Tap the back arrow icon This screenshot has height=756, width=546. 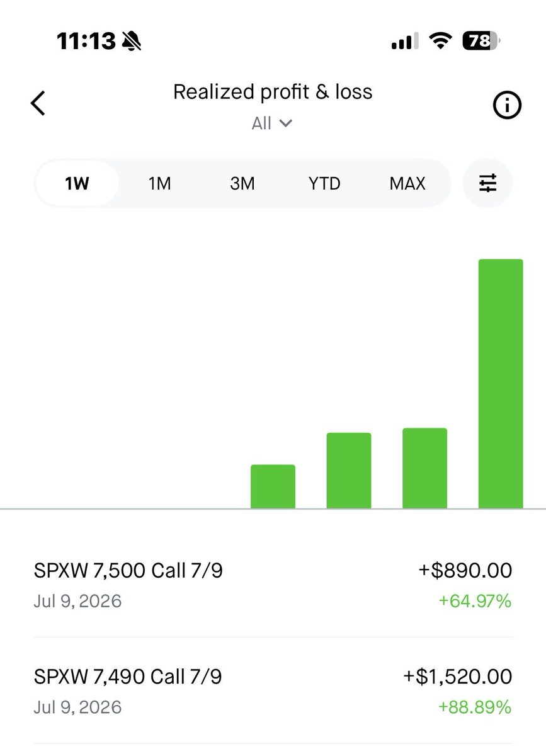[38, 103]
